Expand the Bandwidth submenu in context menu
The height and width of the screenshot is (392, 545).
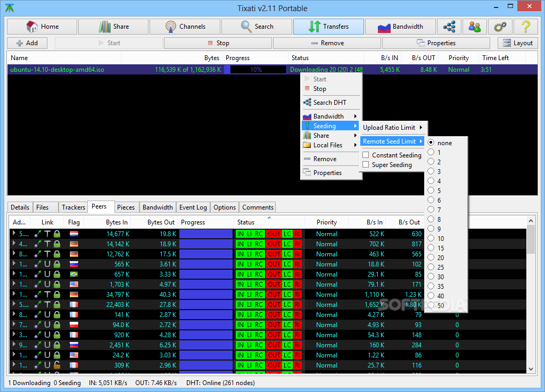(x=331, y=116)
